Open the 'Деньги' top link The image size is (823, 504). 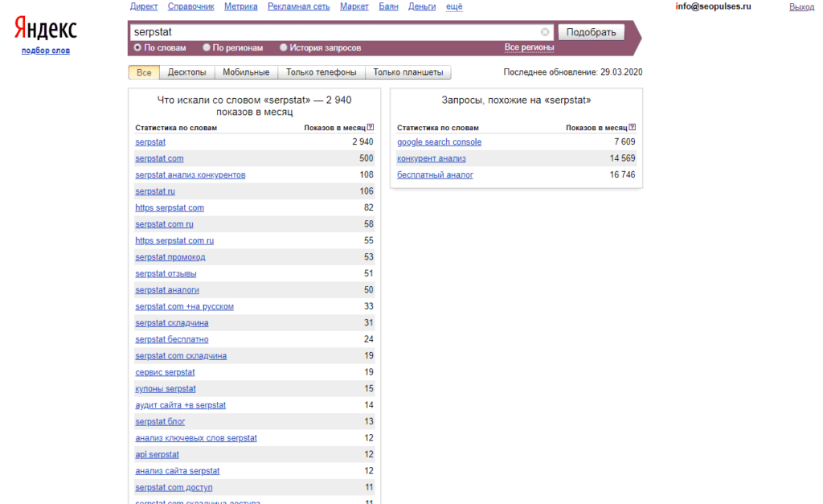click(422, 6)
